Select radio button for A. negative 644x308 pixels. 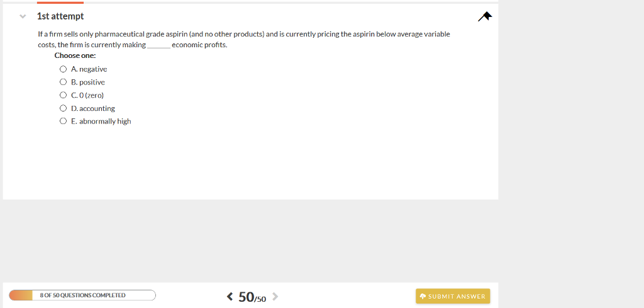click(63, 69)
